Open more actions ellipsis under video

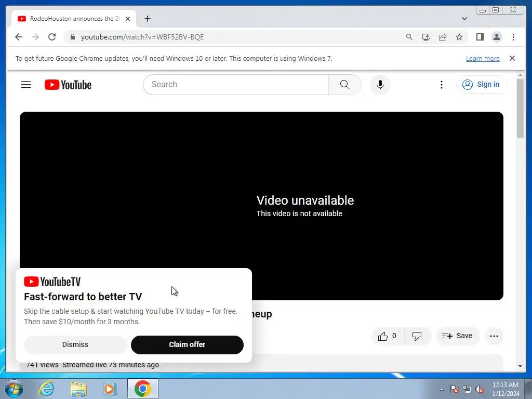[x=494, y=336]
